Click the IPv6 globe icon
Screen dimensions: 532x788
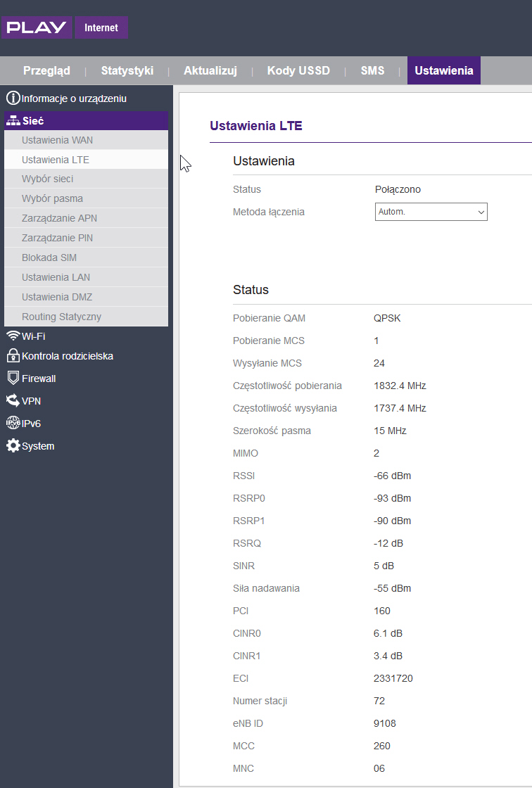(13, 423)
